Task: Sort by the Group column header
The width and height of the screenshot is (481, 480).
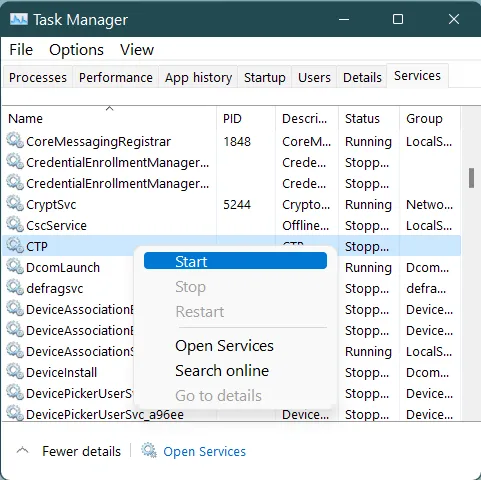Action: coord(430,118)
